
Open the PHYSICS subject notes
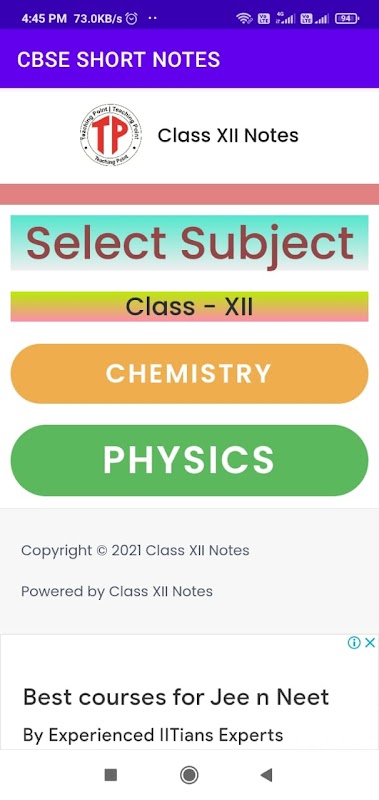(x=189, y=460)
